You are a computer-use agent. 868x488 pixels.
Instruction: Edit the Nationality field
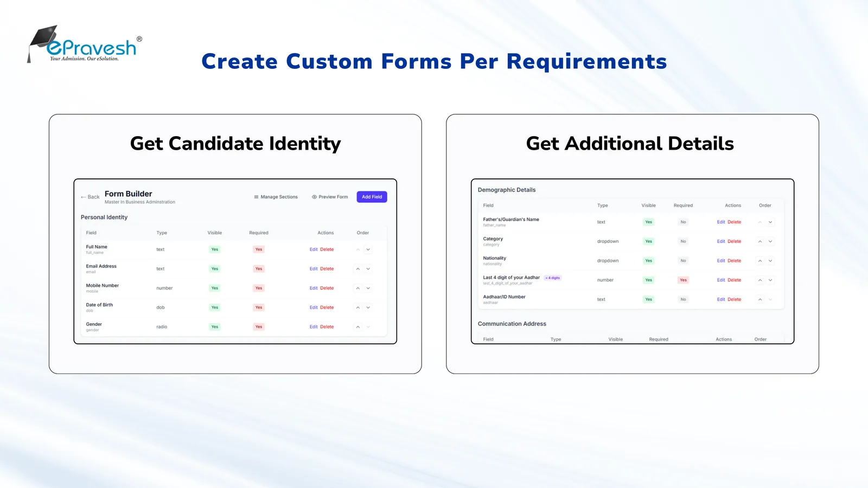(x=721, y=261)
